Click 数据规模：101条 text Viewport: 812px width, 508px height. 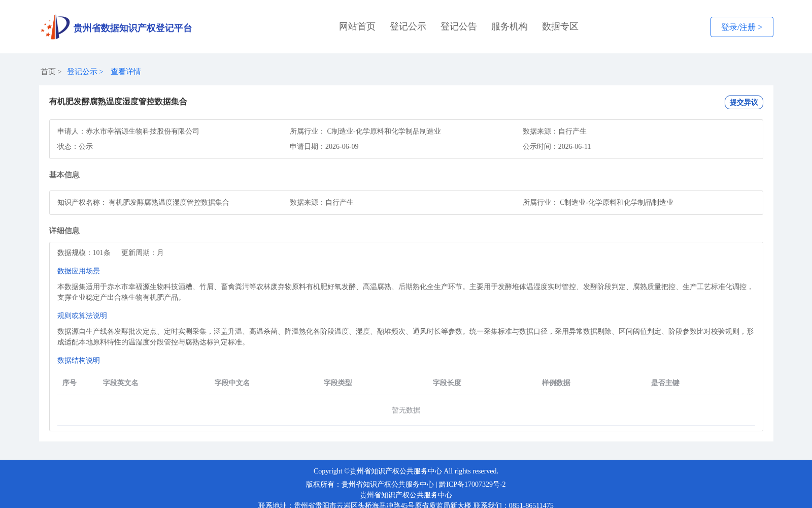(x=84, y=252)
